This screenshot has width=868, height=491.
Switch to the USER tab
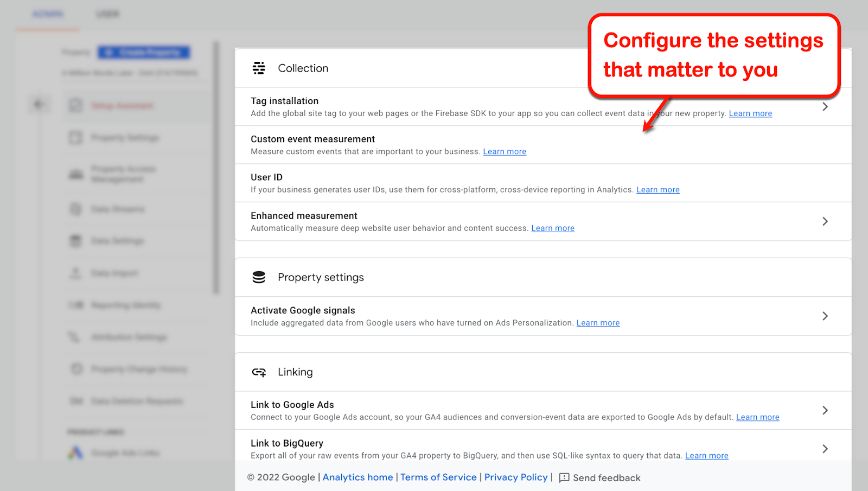[x=107, y=14]
